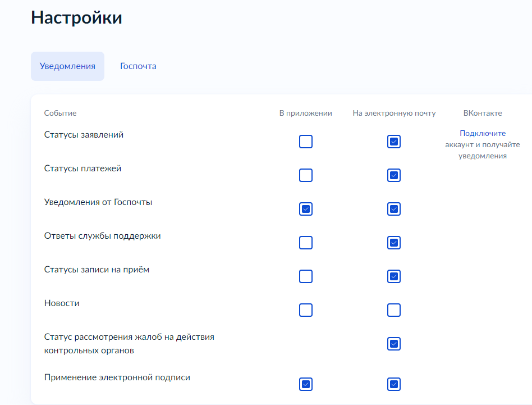
Task: Click the Подключите link under ВКонтакте
Action: 483,134
